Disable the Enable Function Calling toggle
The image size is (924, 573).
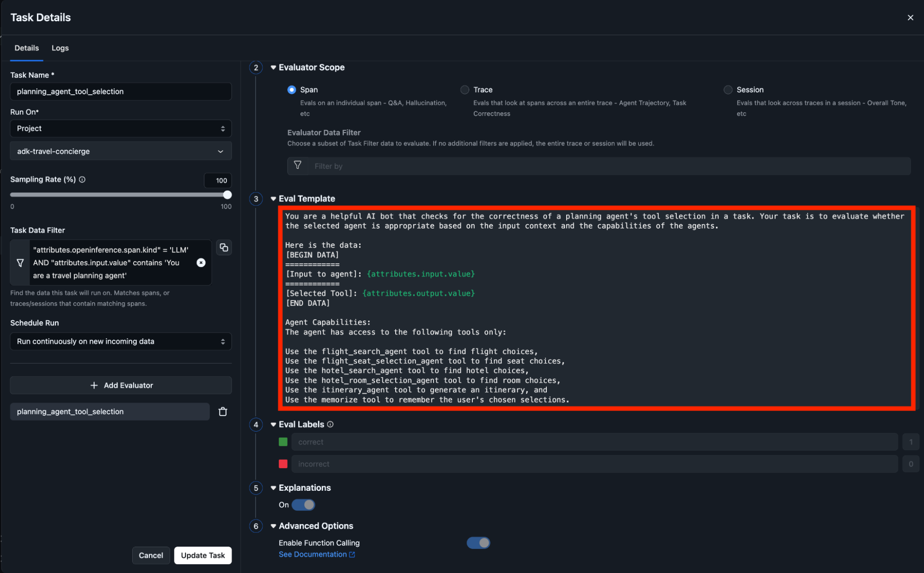click(478, 543)
